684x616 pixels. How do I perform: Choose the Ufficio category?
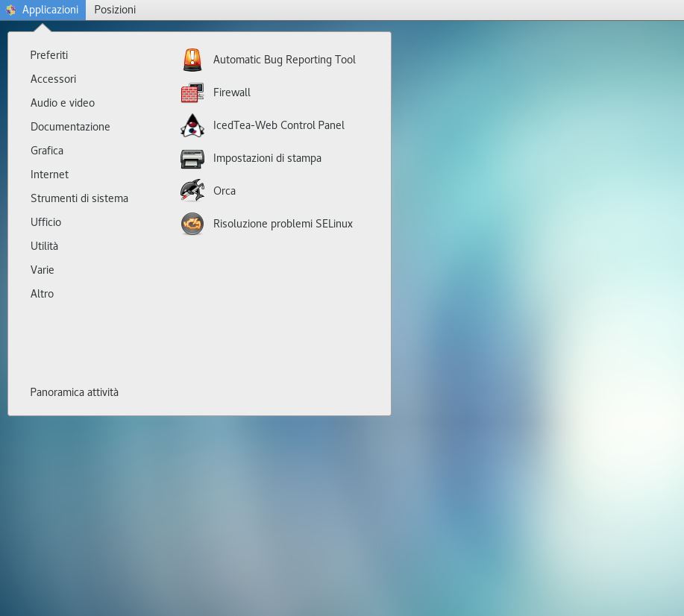click(x=46, y=222)
